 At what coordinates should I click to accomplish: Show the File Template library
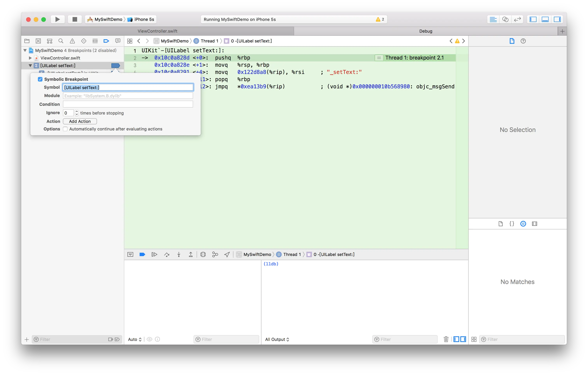(500, 224)
